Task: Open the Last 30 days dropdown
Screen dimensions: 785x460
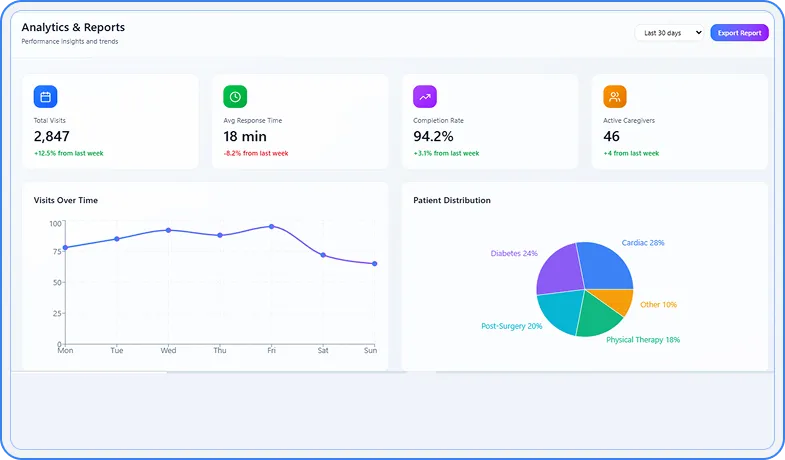Action: pos(669,33)
